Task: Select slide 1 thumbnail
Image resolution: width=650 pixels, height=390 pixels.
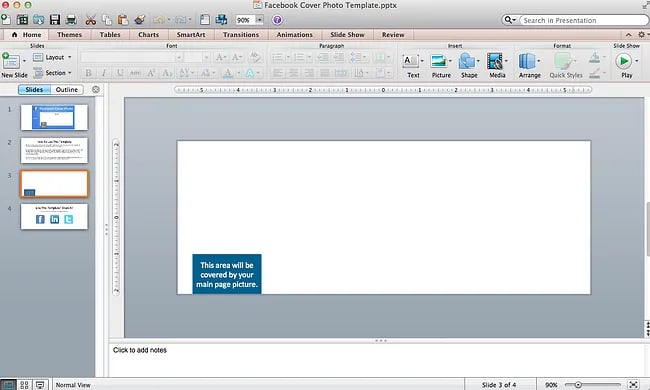Action: [54, 117]
